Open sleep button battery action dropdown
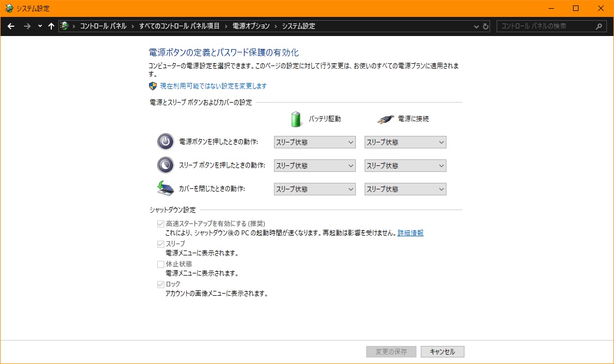Image resolution: width=614 pixels, height=364 pixels. point(315,165)
